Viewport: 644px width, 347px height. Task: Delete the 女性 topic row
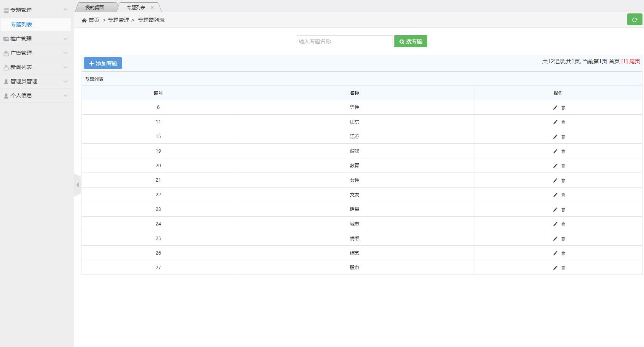pyautogui.click(x=563, y=181)
